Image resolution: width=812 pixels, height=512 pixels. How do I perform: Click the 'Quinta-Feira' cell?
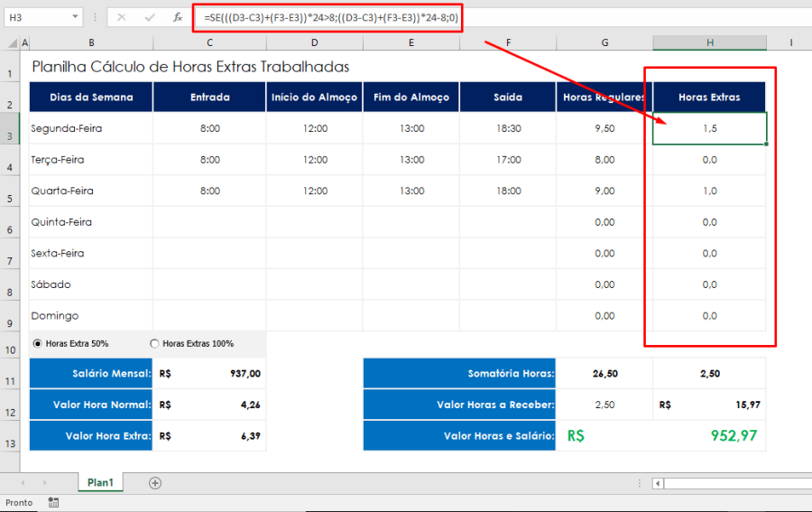click(91, 222)
